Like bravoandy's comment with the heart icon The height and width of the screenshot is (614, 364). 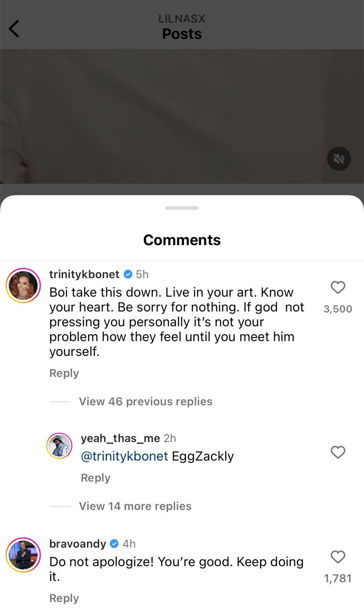coord(338,557)
